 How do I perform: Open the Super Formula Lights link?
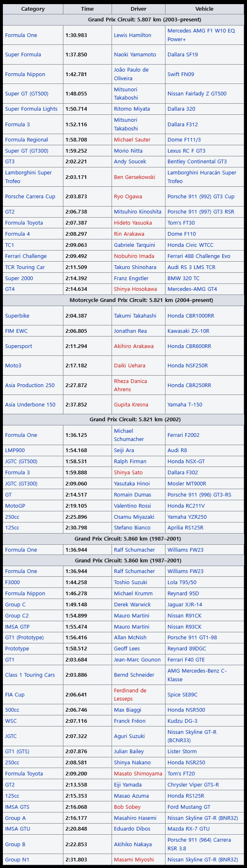[x=31, y=109]
